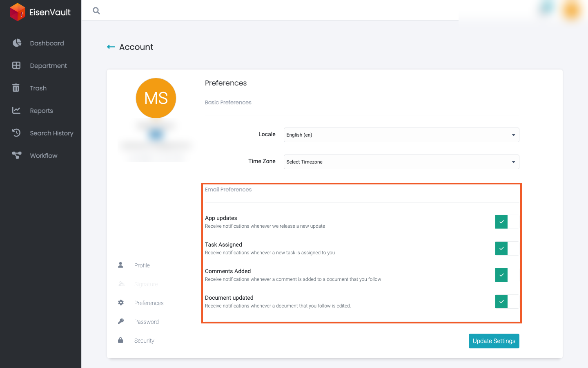Click the Time Zone field label
The width and height of the screenshot is (588, 368).
pyautogui.click(x=262, y=161)
